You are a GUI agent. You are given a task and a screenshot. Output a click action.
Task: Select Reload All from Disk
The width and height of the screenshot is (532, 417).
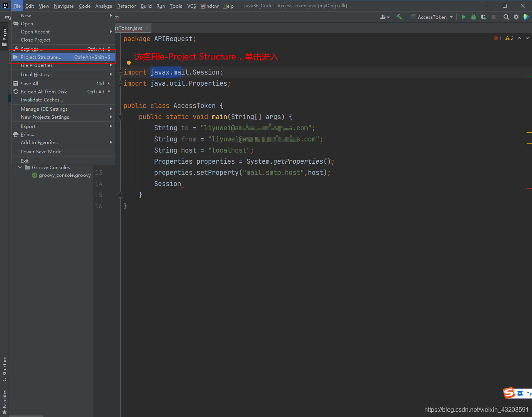[x=63, y=92]
